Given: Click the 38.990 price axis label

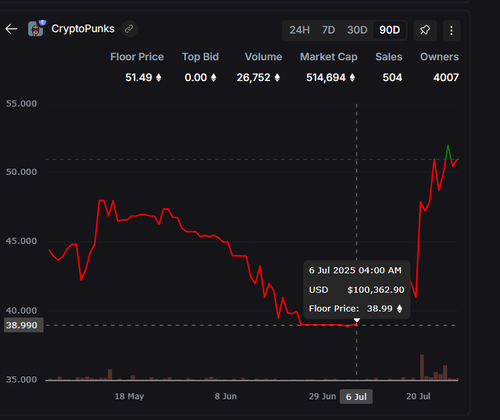Looking at the screenshot, I should pos(23,325).
